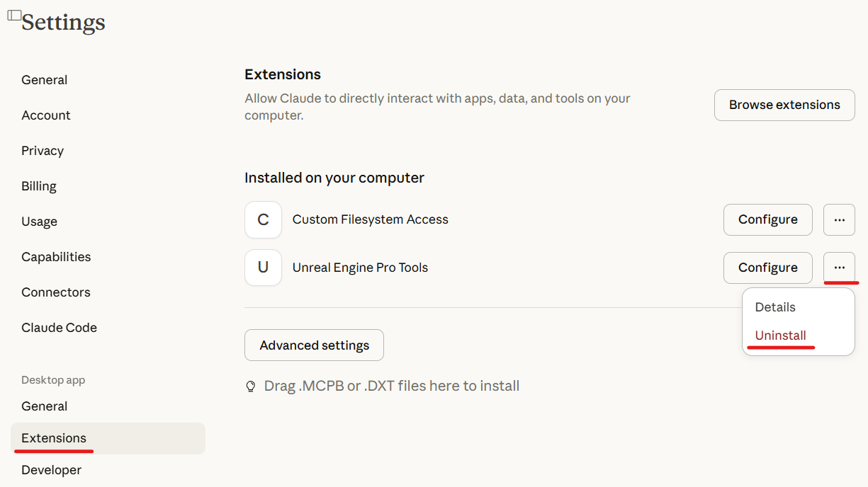Open the Claude Code settings section
Viewport: 868px width, 487px height.
click(x=59, y=327)
